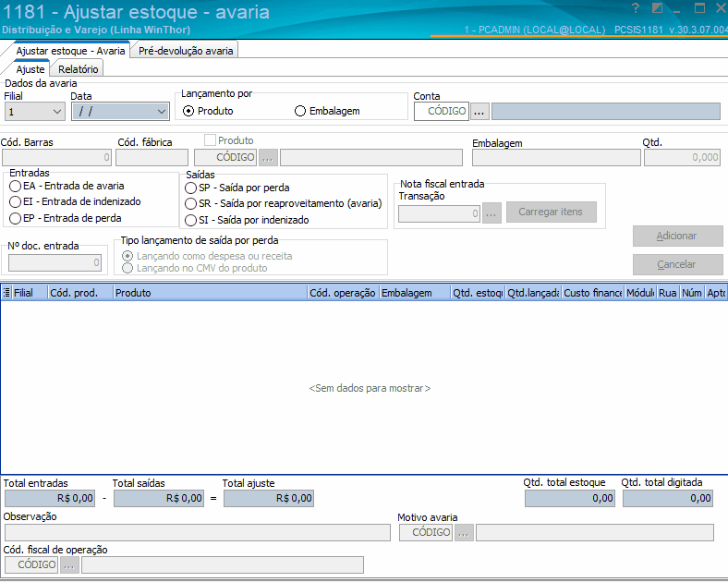Open the help question mark icon
Screen dimensions: 728x582
pyautogui.click(x=635, y=8)
